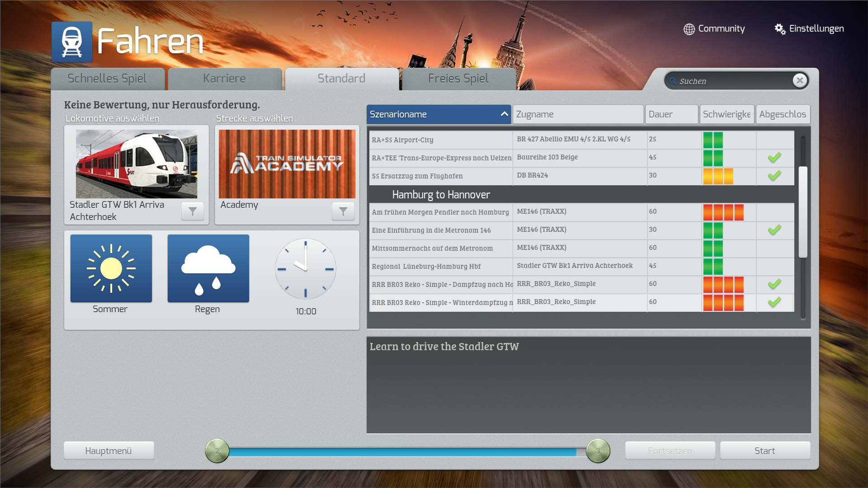Click the train Fahren logo icon
Screen dimensions: 868x488
72,42
